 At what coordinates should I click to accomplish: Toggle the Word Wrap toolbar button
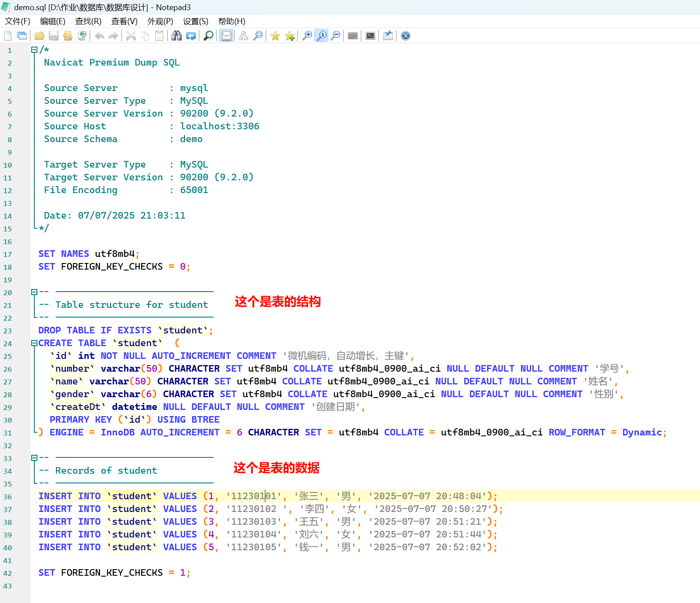click(227, 36)
